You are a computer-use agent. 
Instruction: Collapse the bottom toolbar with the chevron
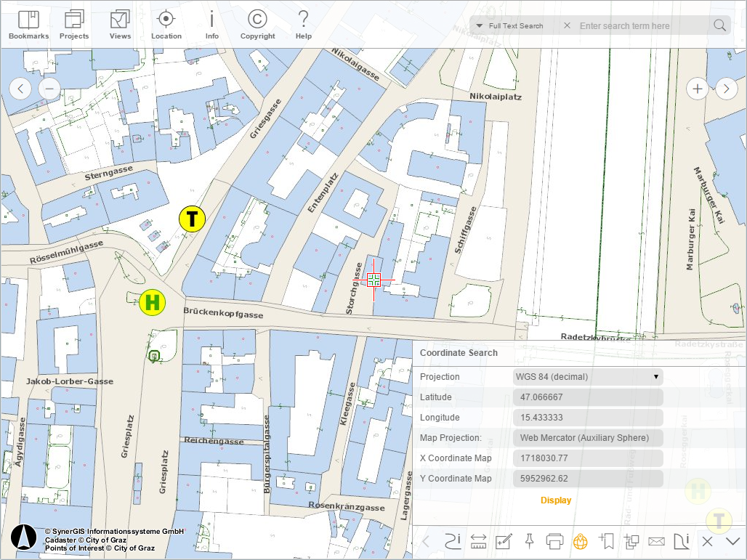[732, 541]
